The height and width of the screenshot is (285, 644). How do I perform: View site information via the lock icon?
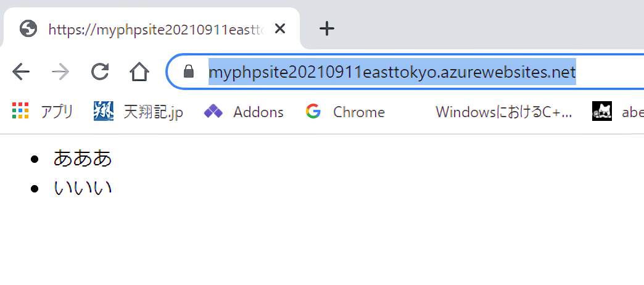click(189, 72)
